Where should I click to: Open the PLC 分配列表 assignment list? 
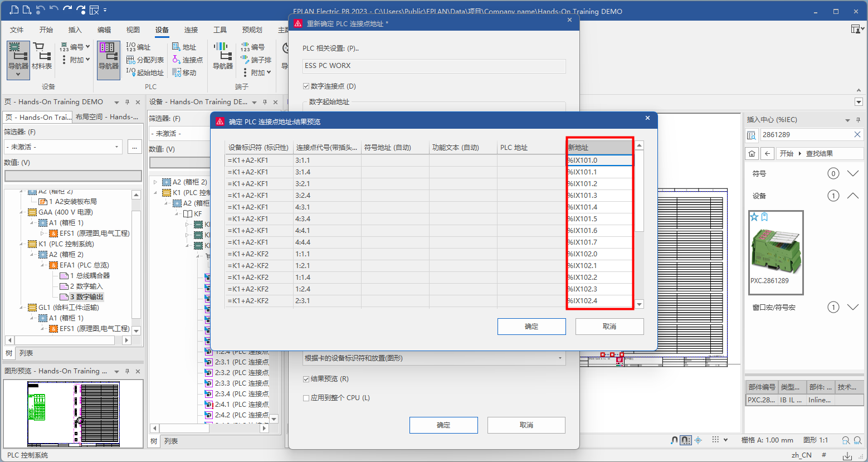pos(145,60)
